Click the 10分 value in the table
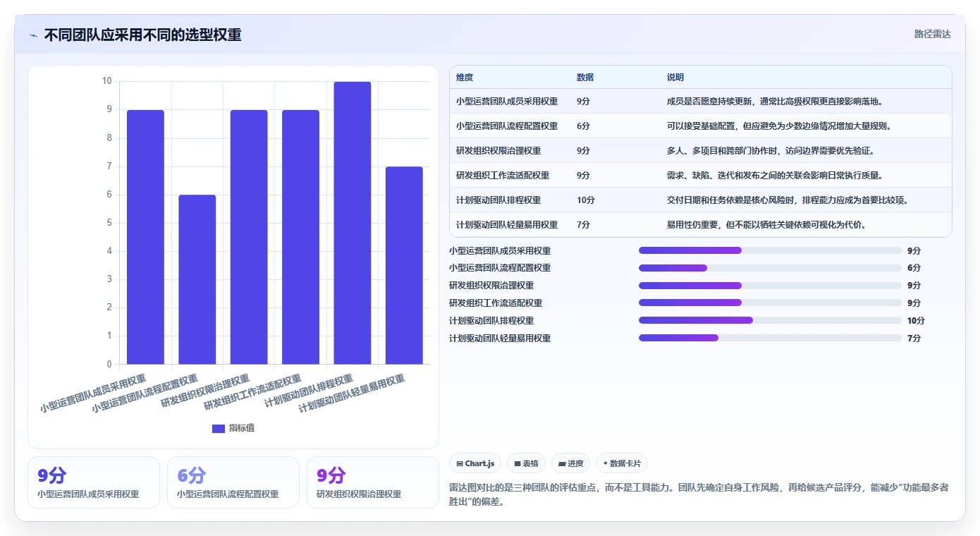This screenshot has width=980, height=536. [586, 200]
